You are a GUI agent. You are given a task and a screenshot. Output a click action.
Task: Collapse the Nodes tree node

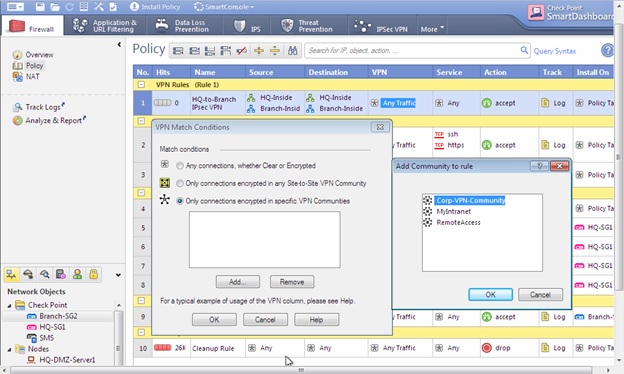9,349
